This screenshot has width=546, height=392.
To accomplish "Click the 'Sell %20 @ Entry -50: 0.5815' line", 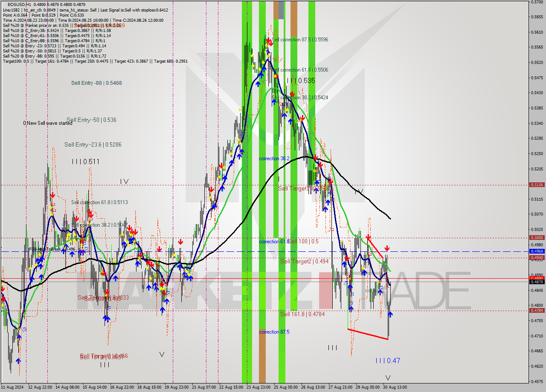I will 52,51.
